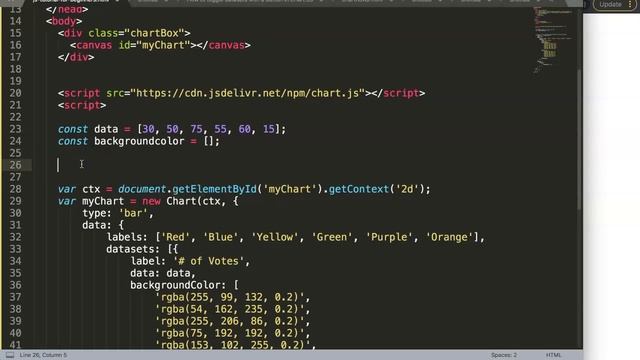Click the 'Green' label string
The width and height of the screenshot is (640, 360).
[x=332, y=237]
